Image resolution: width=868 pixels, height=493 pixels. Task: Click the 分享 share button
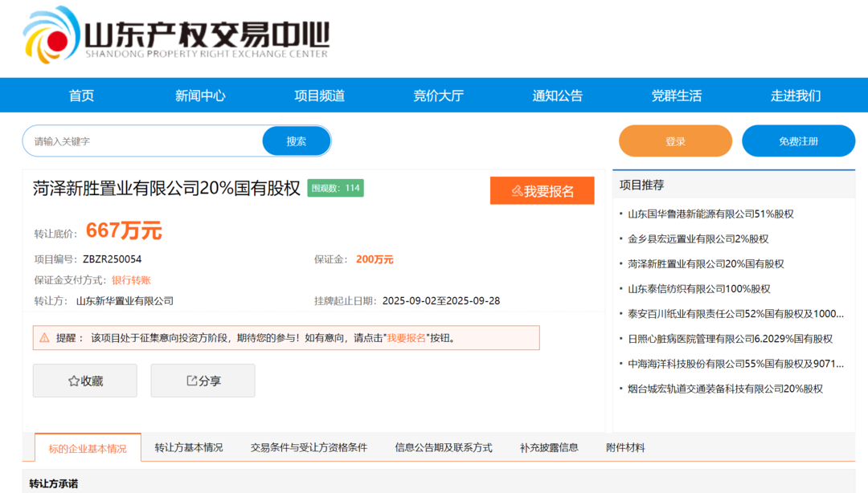203,381
